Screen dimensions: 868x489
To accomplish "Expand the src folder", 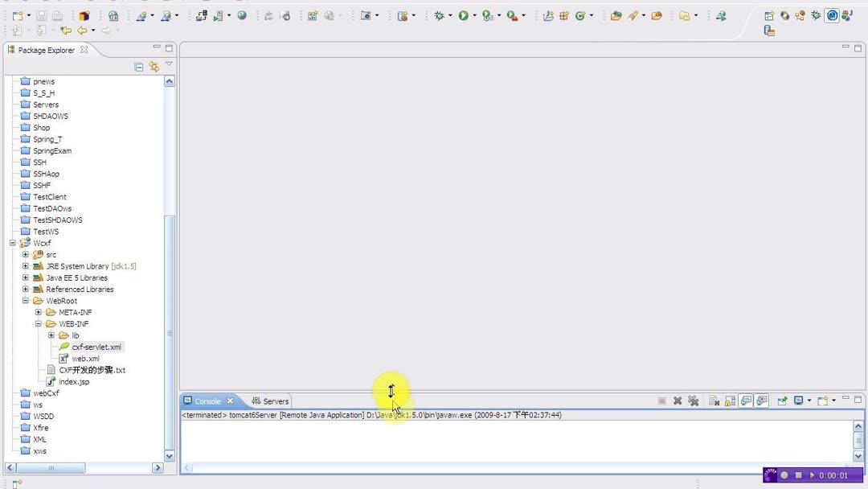I will pos(25,254).
